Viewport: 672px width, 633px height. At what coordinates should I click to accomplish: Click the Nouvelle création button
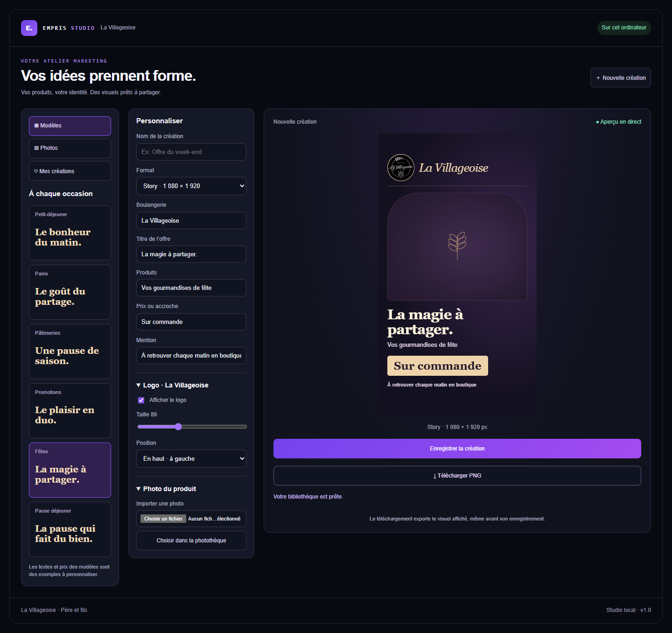point(621,77)
